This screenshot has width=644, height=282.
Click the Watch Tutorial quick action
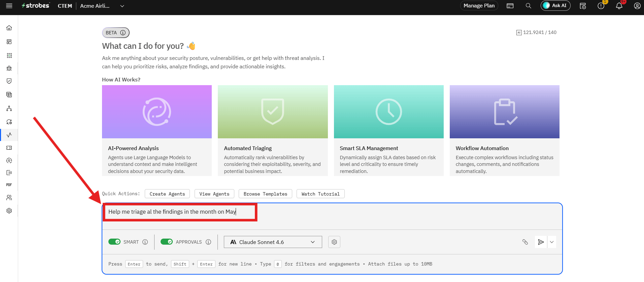tap(320, 194)
